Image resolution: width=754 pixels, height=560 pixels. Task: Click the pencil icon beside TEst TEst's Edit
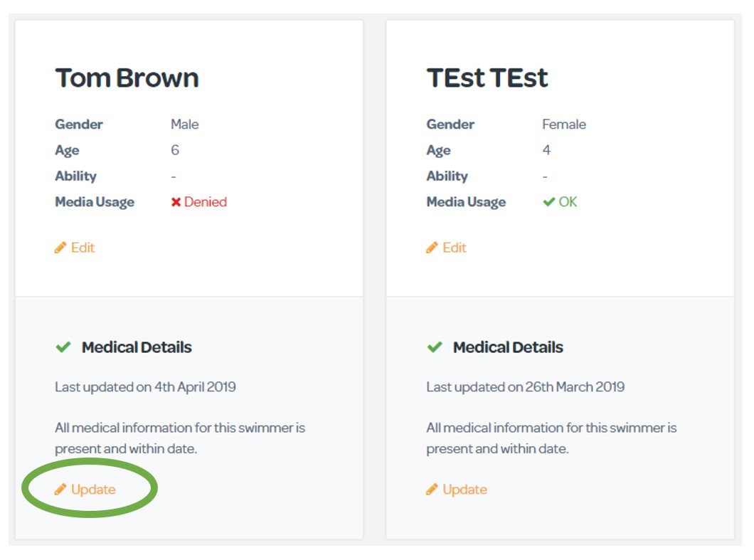point(432,248)
